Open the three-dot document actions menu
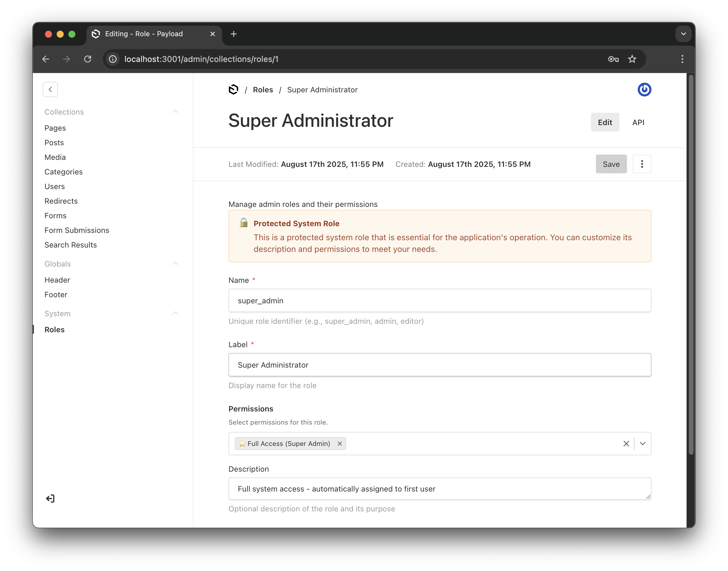Viewport: 728px width, 571px height. pyautogui.click(x=642, y=164)
